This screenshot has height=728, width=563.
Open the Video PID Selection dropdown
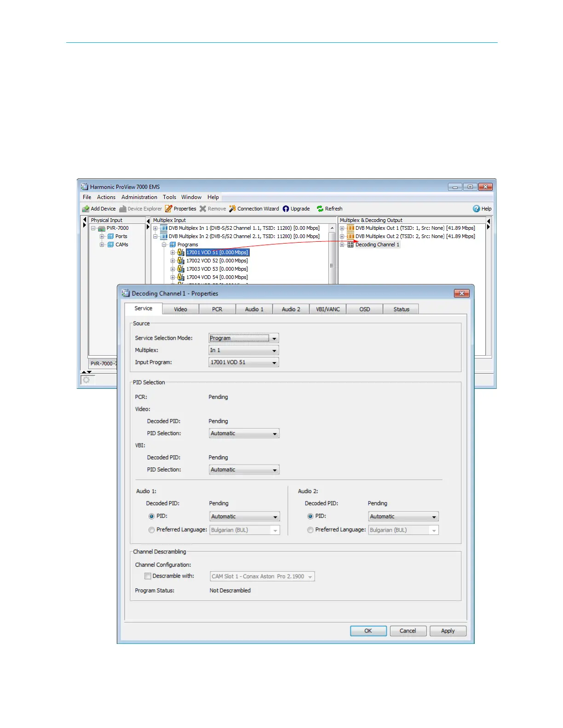[x=244, y=434]
